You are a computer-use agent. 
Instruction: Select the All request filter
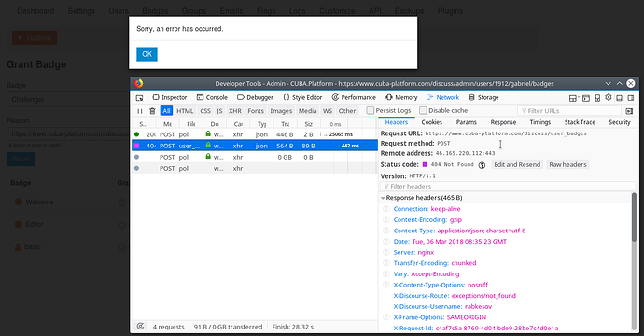click(x=166, y=111)
